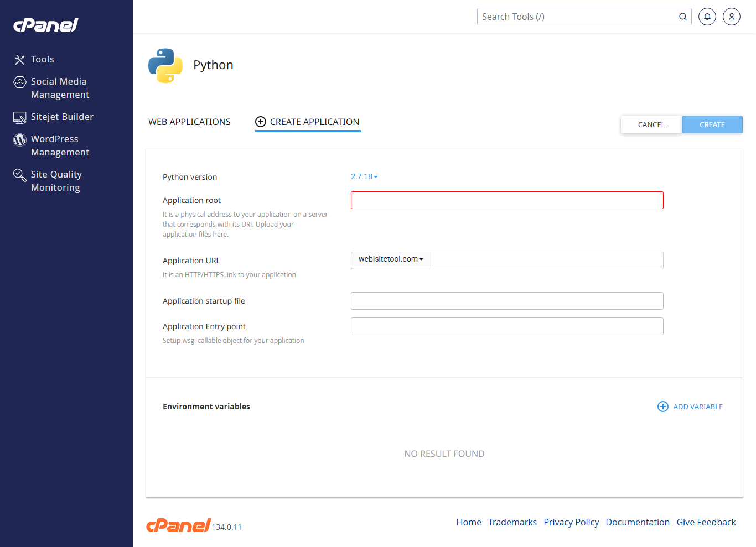Click the Application Entry point label
This screenshot has height=547, width=756.
(x=204, y=326)
